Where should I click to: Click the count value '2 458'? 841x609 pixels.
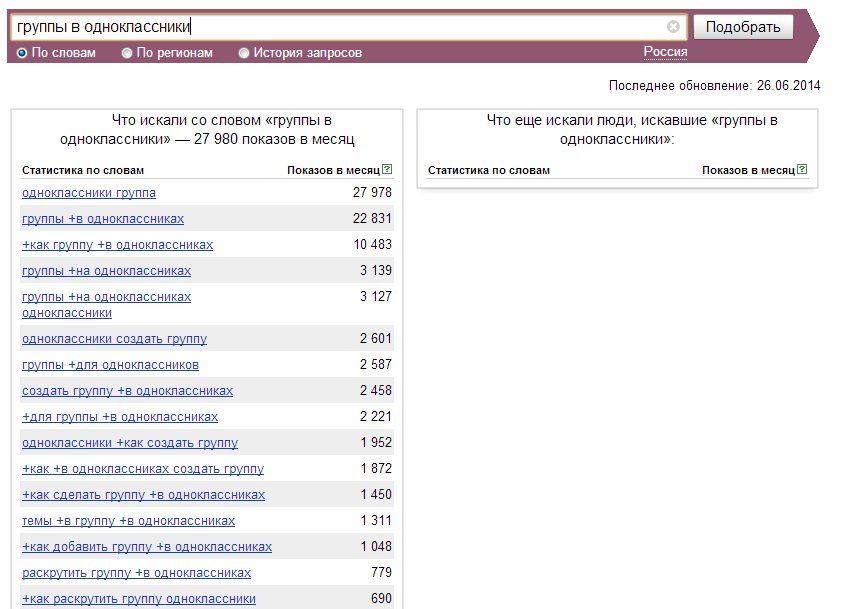click(x=376, y=391)
